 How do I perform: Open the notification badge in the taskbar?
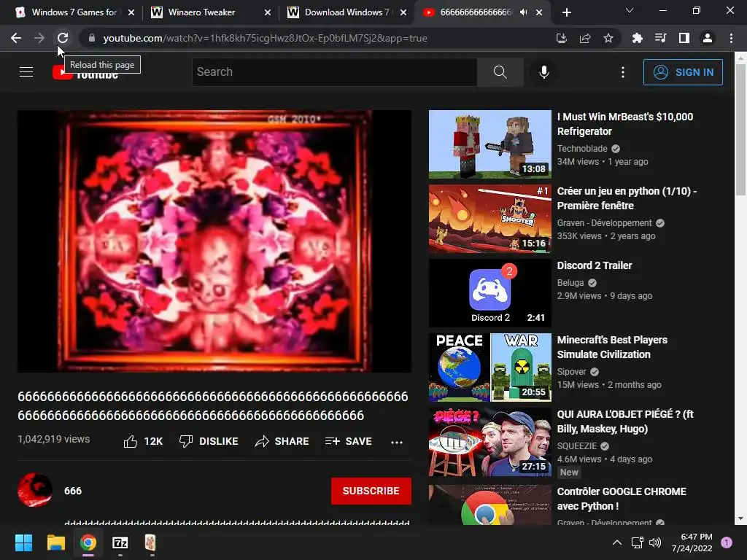(x=727, y=542)
